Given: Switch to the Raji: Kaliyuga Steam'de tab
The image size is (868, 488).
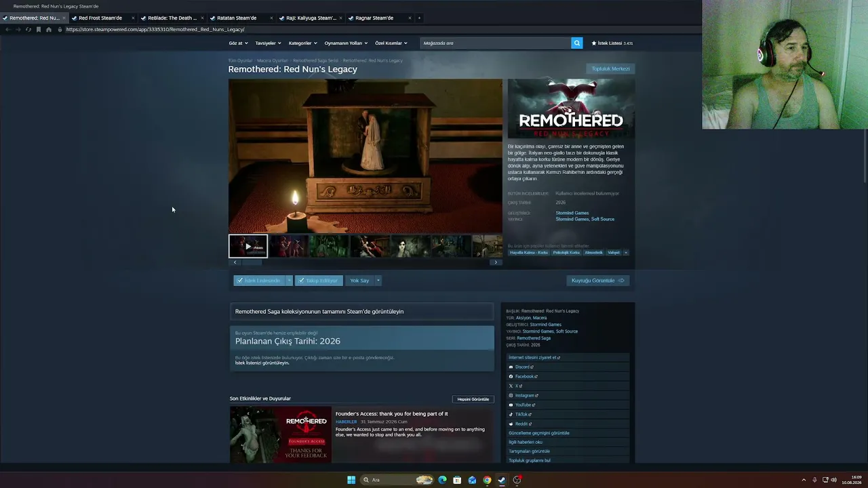Looking at the screenshot, I should click(x=311, y=18).
